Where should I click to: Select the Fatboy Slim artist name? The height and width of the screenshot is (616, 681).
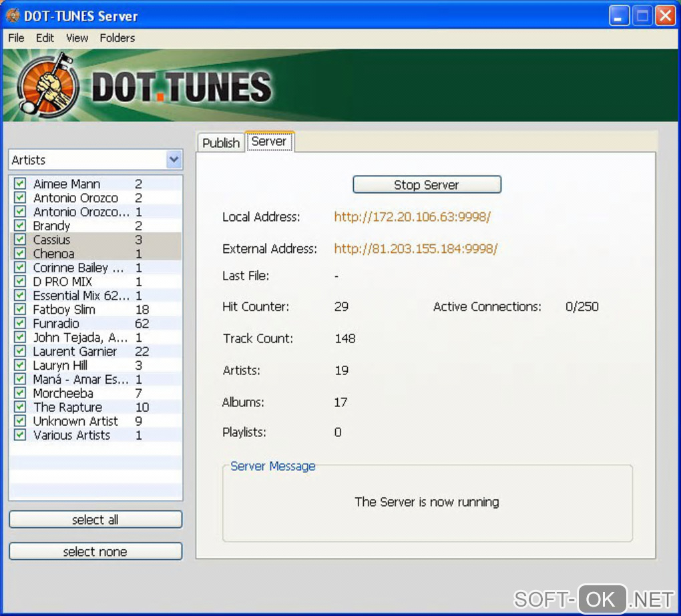pyautogui.click(x=64, y=310)
